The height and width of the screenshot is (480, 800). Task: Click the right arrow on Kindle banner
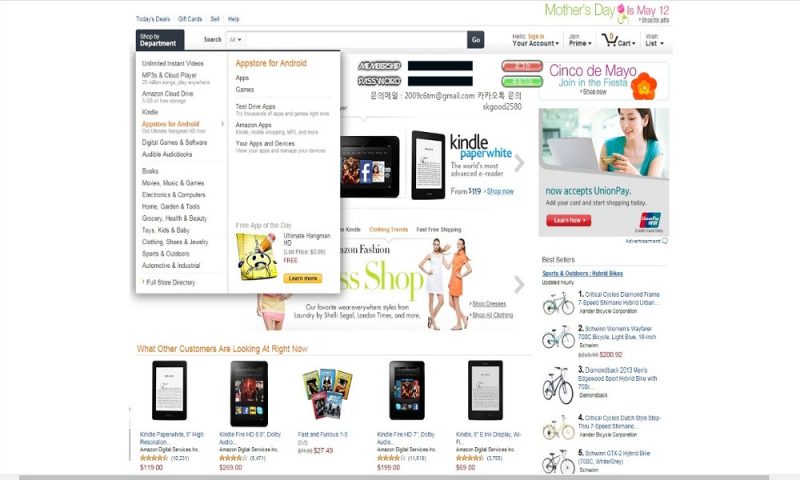pos(519,163)
